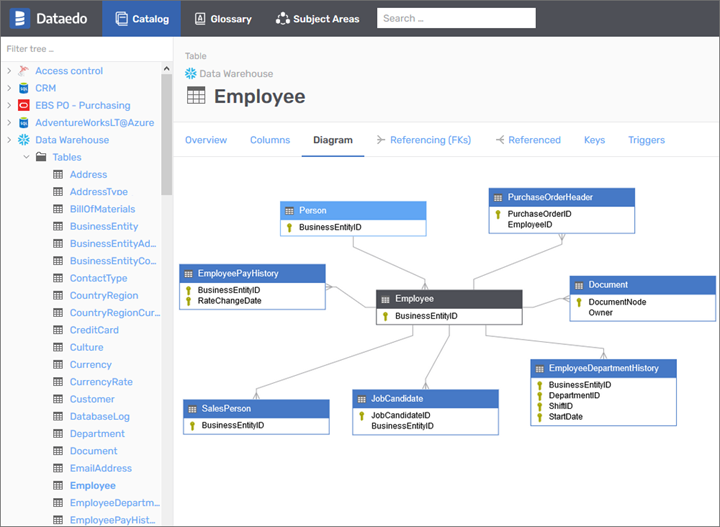Expand the CRM tree node
Image resolution: width=720 pixels, height=527 pixels.
[x=9, y=88]
